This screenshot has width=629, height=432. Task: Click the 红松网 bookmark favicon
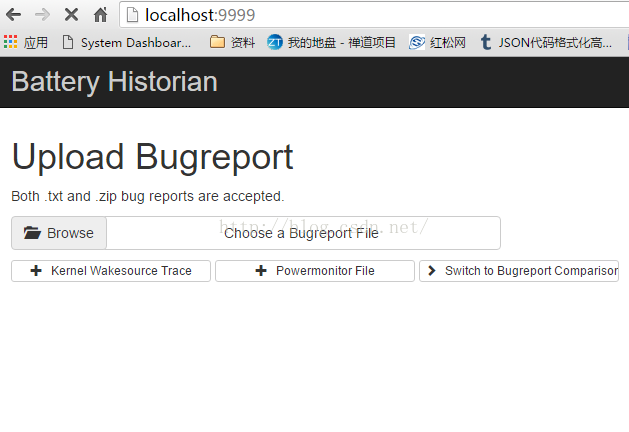(x=417, y=42)
